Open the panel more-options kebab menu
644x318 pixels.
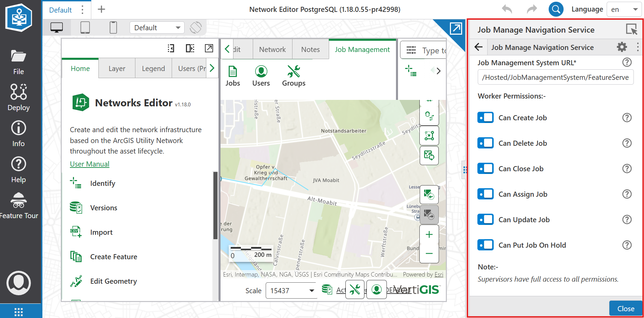tap(638, 47)
